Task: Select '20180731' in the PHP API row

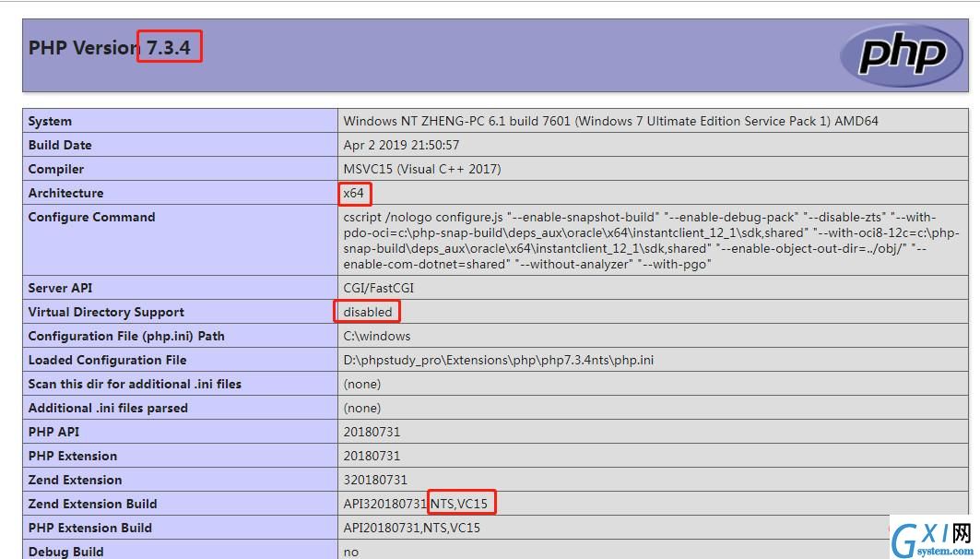Action: tap(372, 432)
